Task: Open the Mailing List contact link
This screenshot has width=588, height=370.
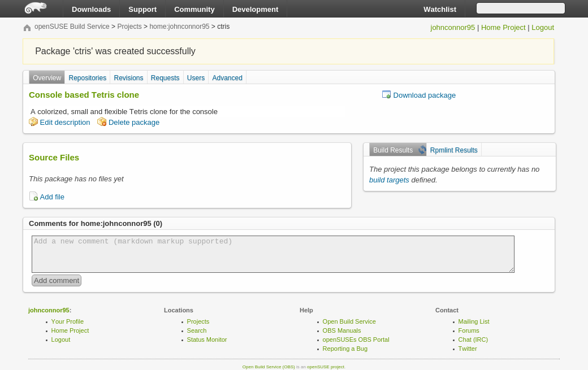Action: click(474, 321)
